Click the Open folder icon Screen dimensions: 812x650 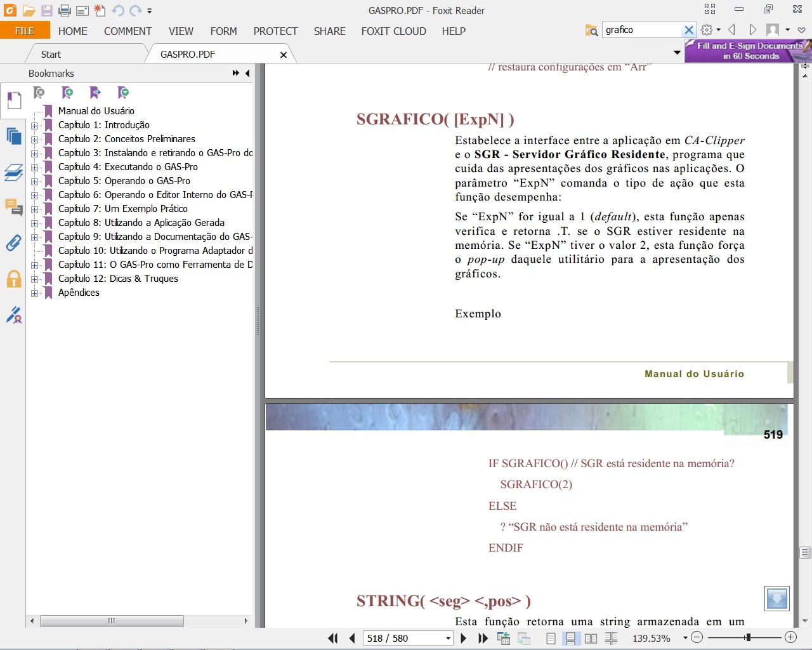click(29, 10)
